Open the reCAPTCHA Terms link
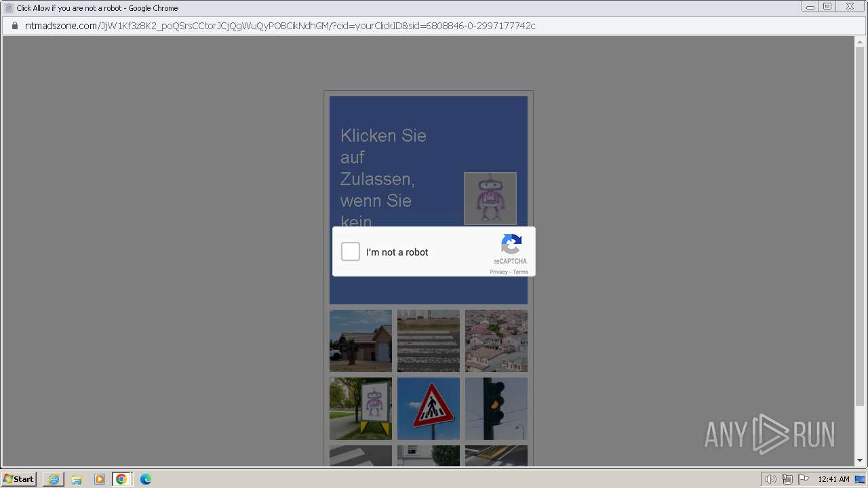 [520, 272]
